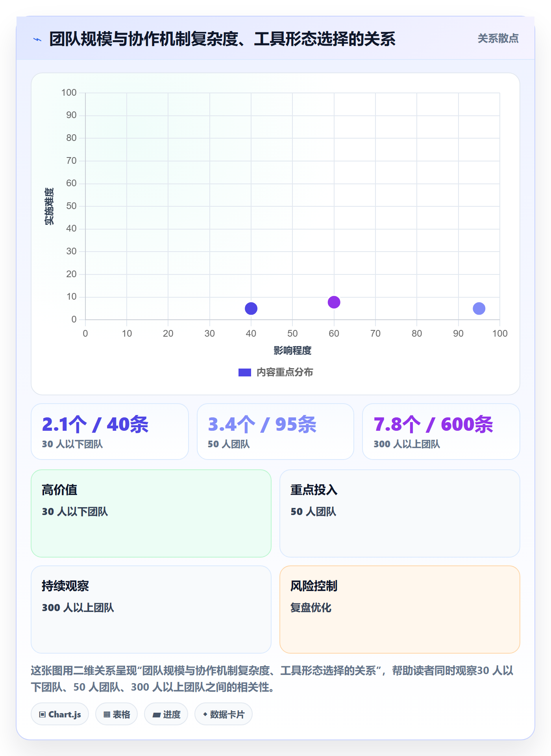551x756 pixels.
Task: Open the 重点投入 quadrant card
Action: pos(400,513)
